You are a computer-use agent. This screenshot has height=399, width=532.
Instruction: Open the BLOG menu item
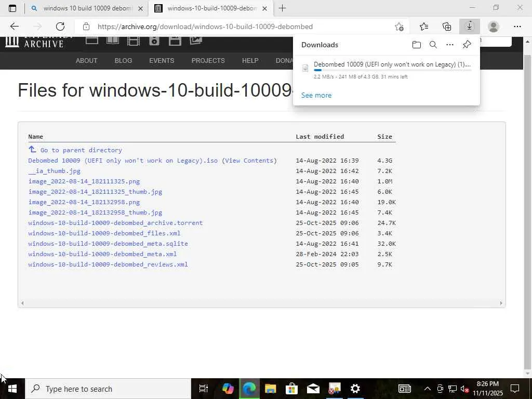(x=123, y=61)
